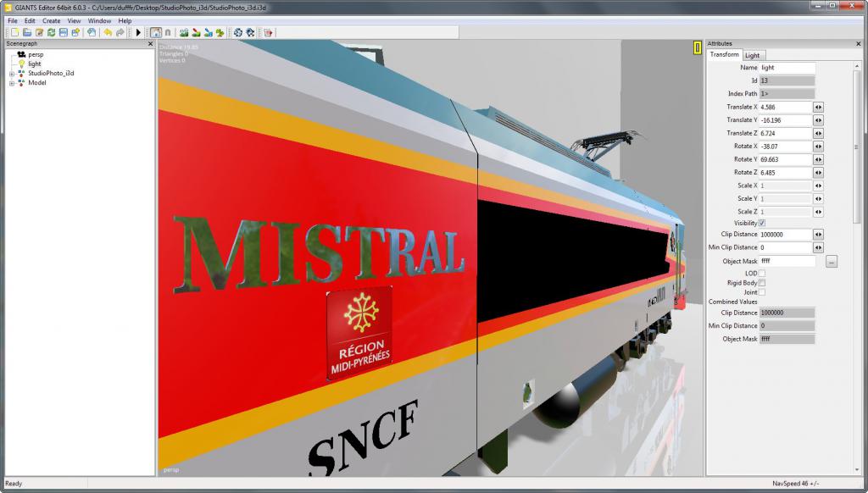The height and width of the screenshot is (493, 868).
Task: Click the floppy disk with yellow star icon
Action: [75, 33]
